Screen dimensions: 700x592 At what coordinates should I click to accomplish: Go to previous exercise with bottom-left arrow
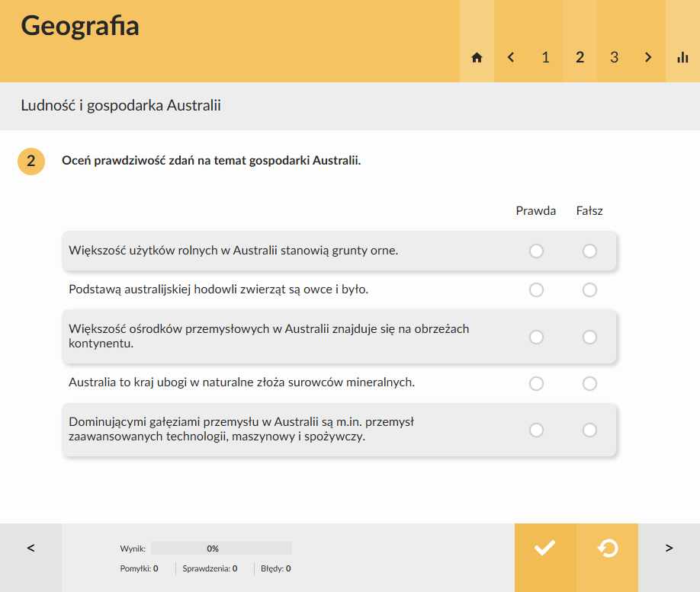tap(31, 548)
